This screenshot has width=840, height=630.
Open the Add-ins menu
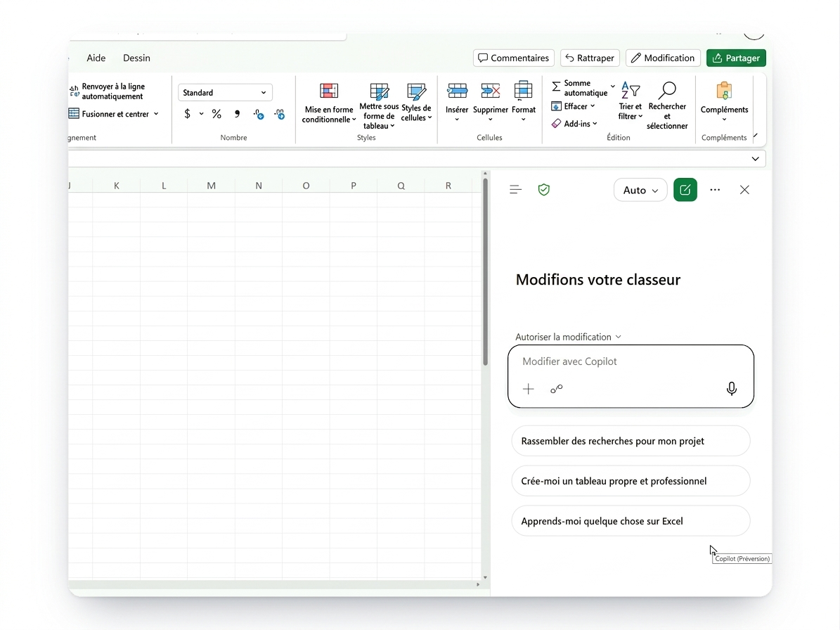[x=574, y=124]
